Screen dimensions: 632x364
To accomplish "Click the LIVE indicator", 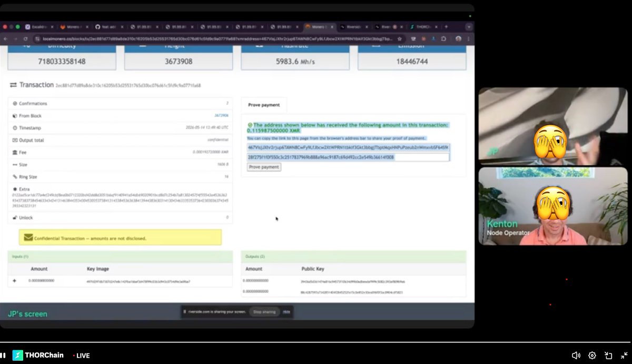I will [x=81, y=356].
